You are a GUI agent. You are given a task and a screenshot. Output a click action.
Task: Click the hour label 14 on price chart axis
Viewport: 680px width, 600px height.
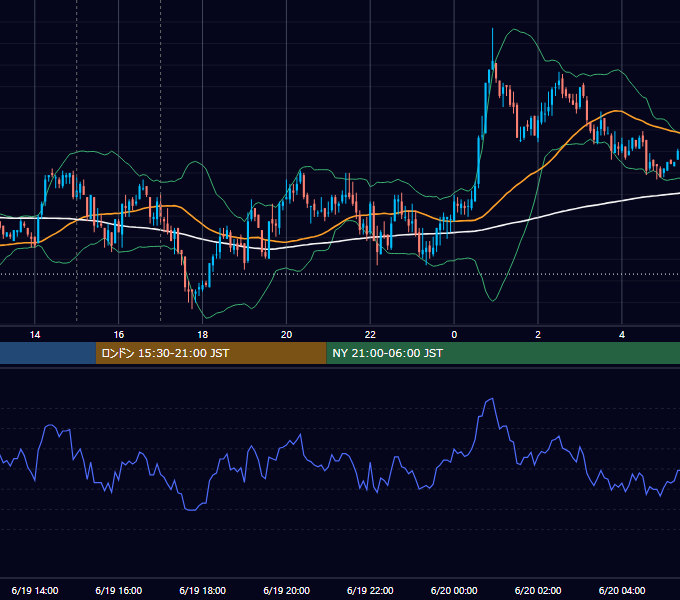click(35, 335)
